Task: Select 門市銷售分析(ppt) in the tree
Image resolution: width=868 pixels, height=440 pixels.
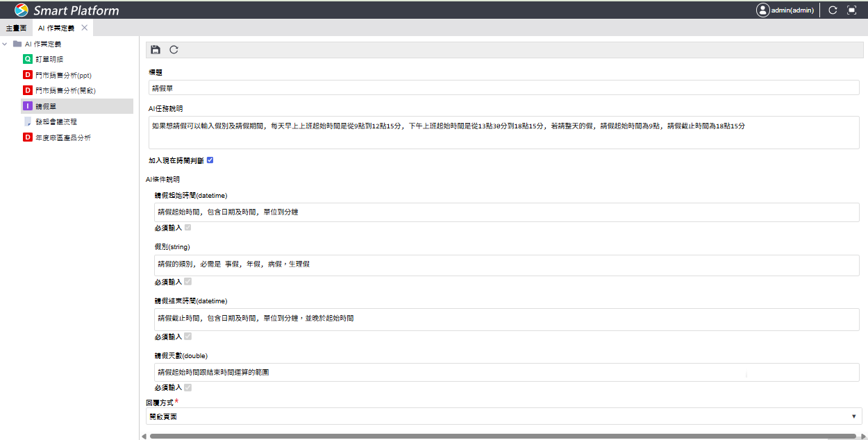Action: pos(62,75)
